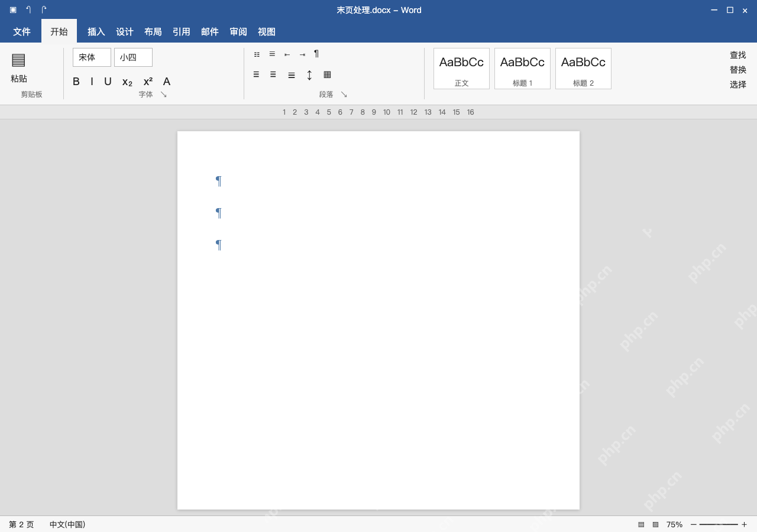Open the font size box showing 小四
This screenshot has width=757, height=532.
133,57
